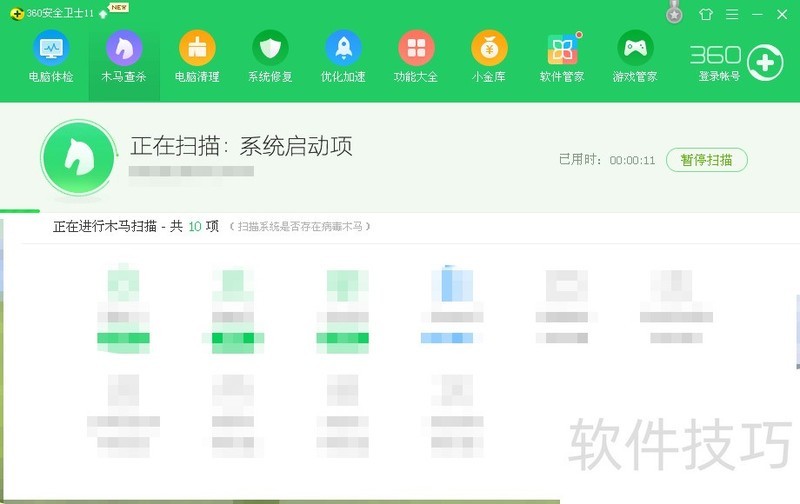Close the 360 window
Screen dimensions: 800x504
pos(782,14)
